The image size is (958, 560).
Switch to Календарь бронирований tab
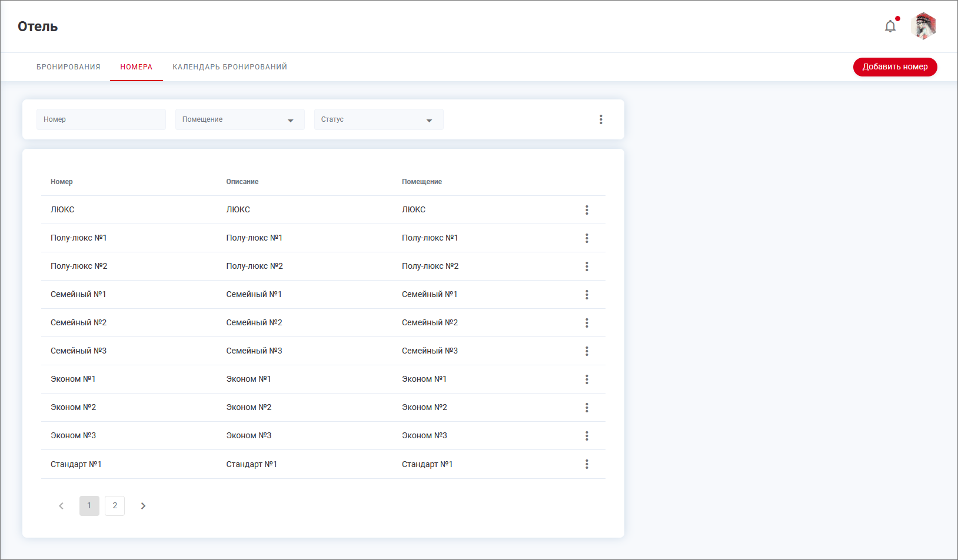[x=229, y=67]
